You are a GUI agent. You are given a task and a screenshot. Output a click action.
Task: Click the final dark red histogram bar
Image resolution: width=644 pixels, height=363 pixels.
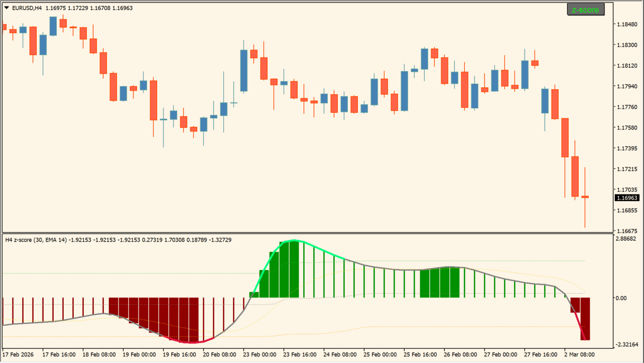click(x=585, y=319)
